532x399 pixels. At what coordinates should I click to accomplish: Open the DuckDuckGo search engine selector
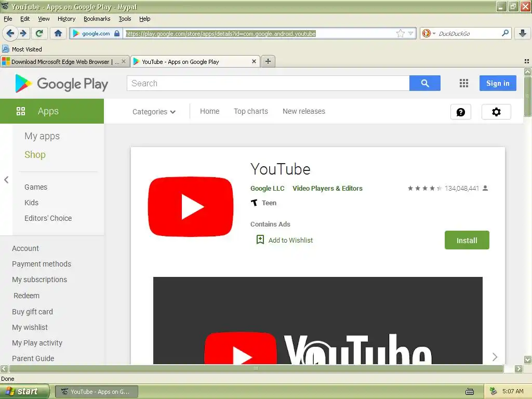click(x=429, y=33)
